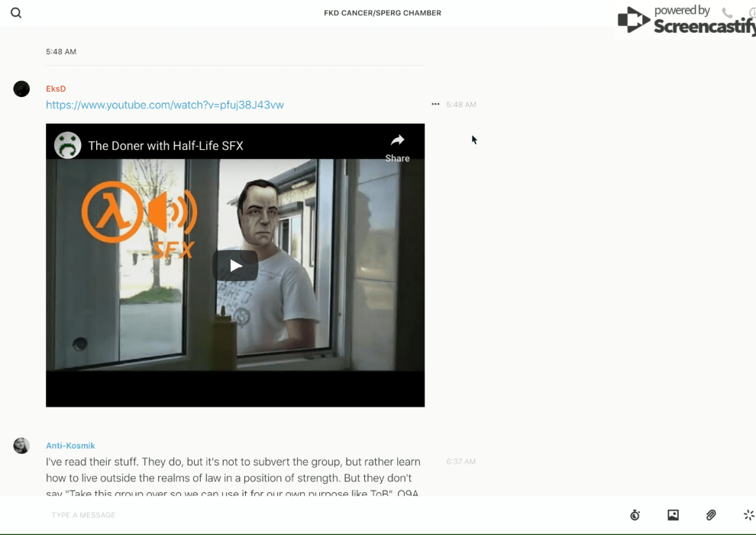Start a call with phone icon

pos(727,13)
